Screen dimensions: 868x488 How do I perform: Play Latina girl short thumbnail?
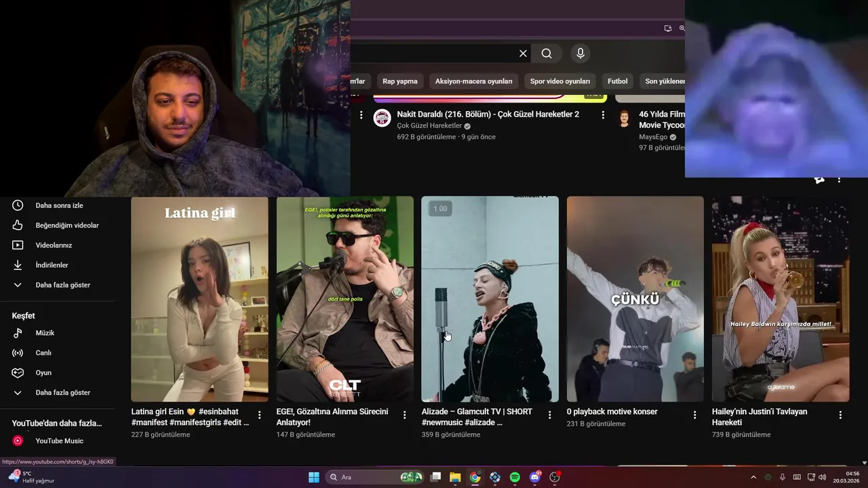coord(199,299)
